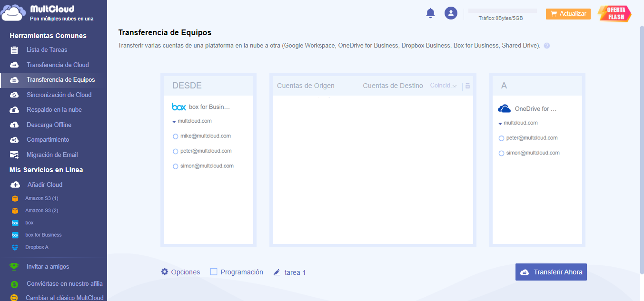Screen dimensions: 644x301
Task: Click Conviértase en nuestro afiliado text
Action: tap(65, 283)
